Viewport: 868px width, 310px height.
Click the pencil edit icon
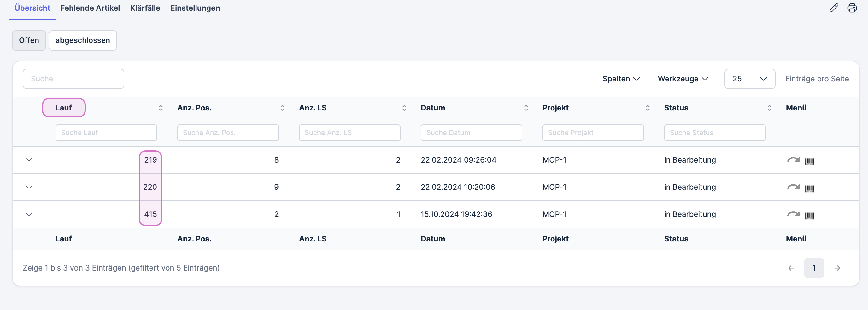834,8
